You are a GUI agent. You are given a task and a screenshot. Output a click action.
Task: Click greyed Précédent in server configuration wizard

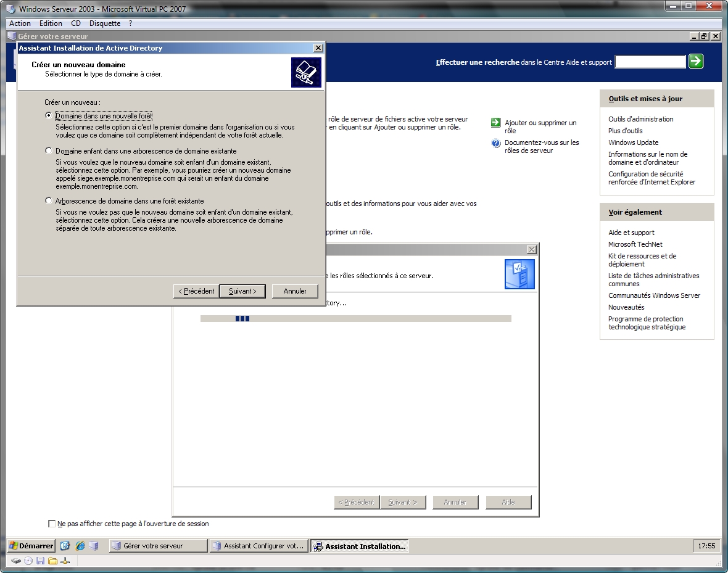coord(357,503)
